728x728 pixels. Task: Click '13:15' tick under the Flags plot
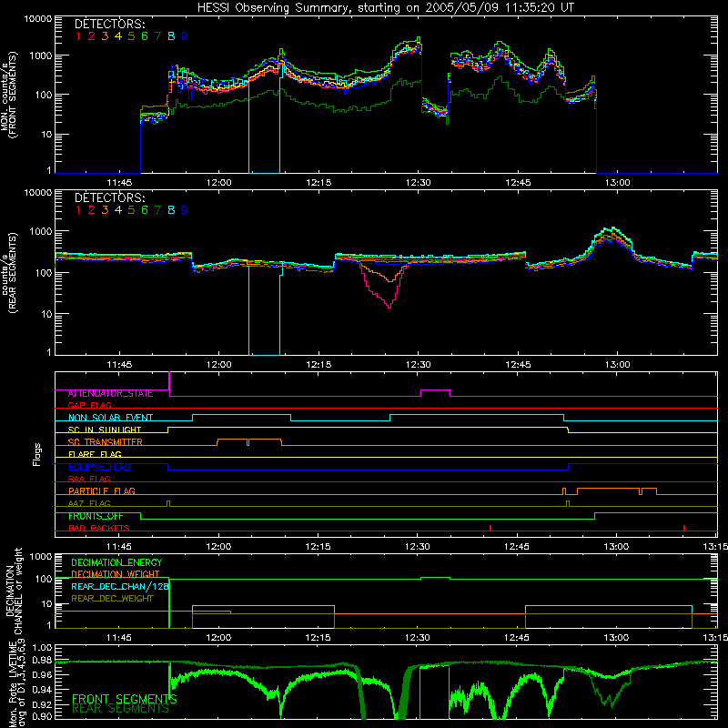[715, 547]
